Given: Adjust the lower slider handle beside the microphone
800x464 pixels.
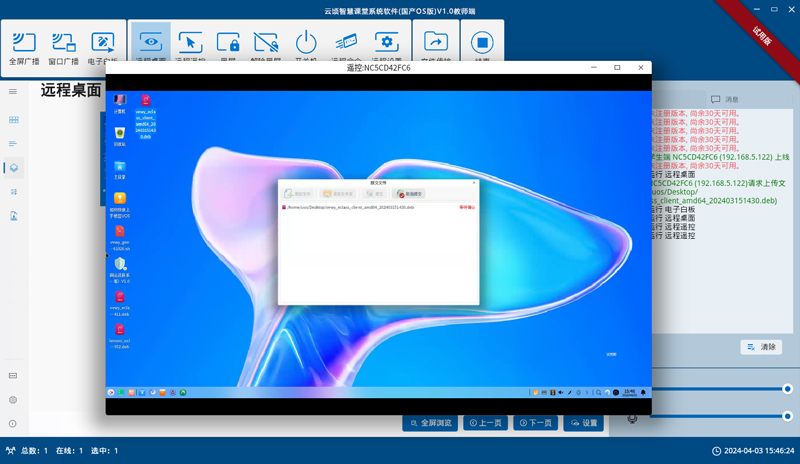Looking at the screenshot, I should click(787, 416).
